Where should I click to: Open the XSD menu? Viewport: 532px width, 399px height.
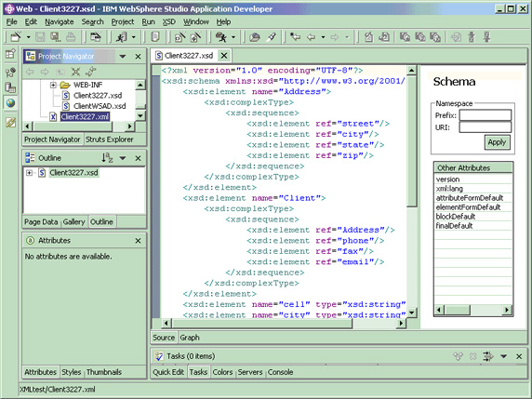pos(168,22)
